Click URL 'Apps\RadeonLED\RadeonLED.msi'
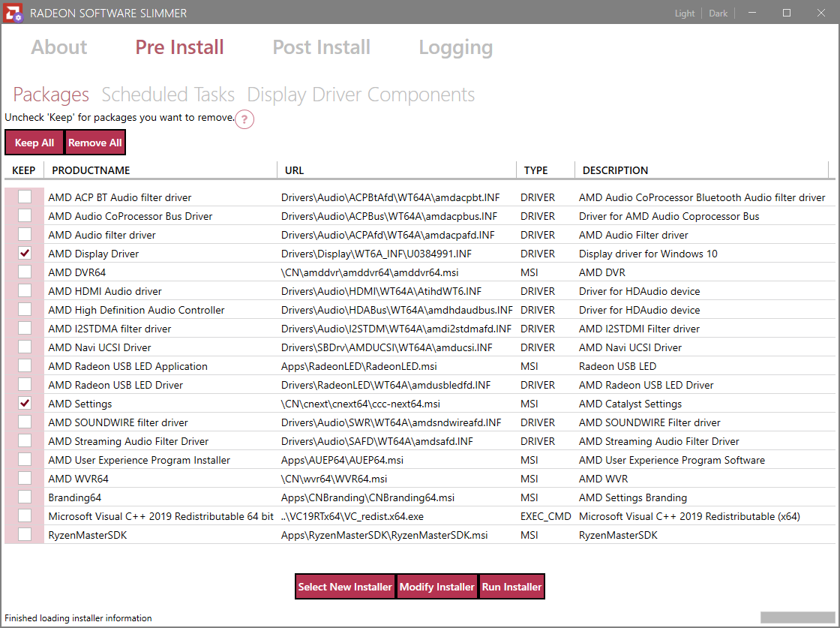This screenshot has height=628, width=840. [x=359, y=366]
